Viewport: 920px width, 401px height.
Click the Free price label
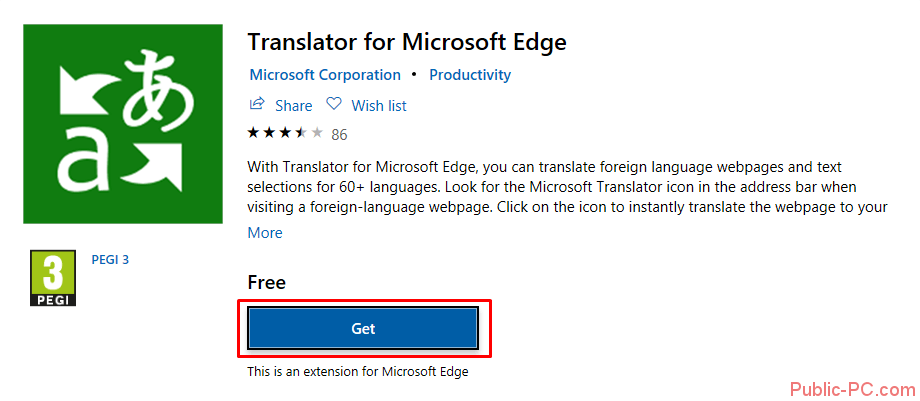[267, 283]
